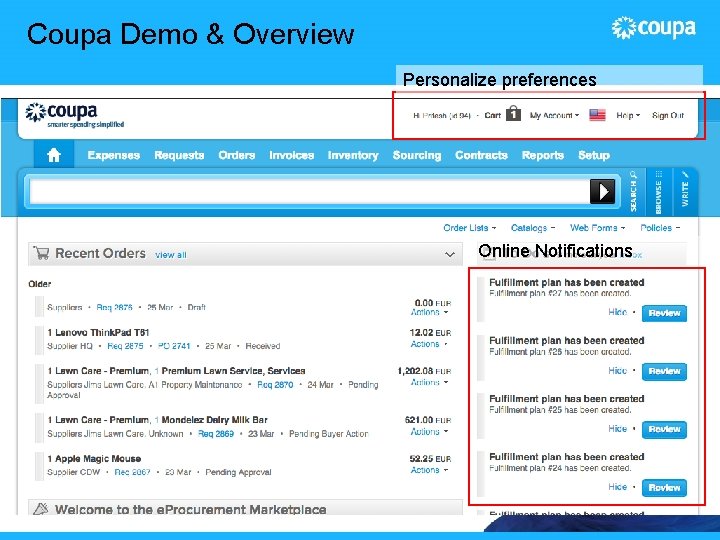Collapse the Recent Orders section chevron
The height and width of the screenshot is (540, 720).
(450, 254)
